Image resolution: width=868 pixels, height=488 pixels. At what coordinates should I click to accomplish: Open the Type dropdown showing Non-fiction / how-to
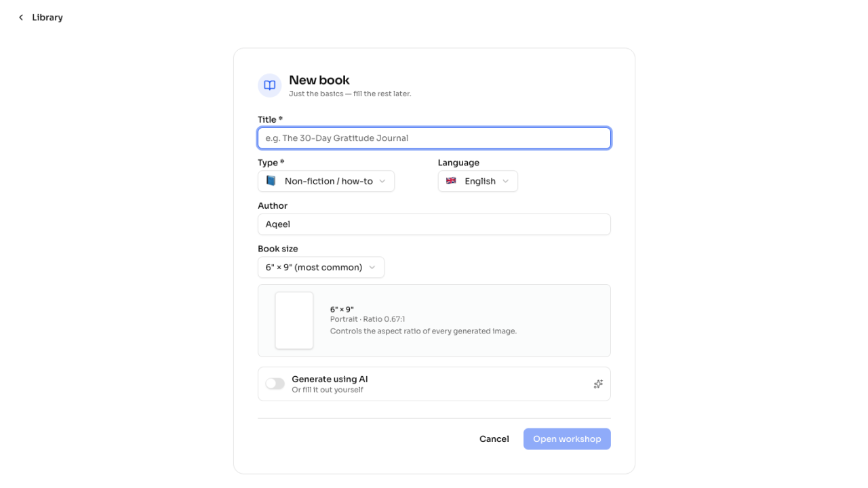pyautogui.click(x=326, y=181)
